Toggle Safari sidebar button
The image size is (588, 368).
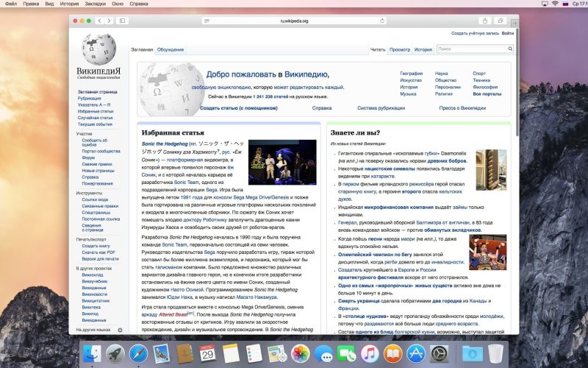tap(122, 21)
